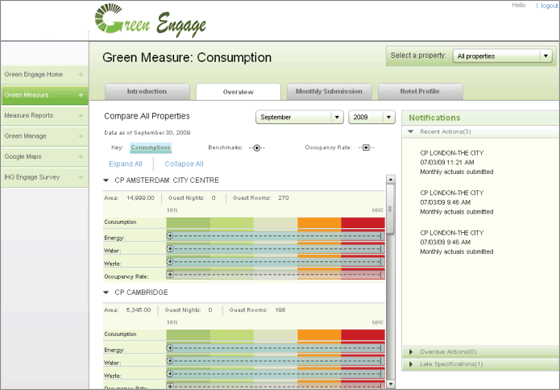Go to Green Engage Home in sidebar

pos(45,75)
